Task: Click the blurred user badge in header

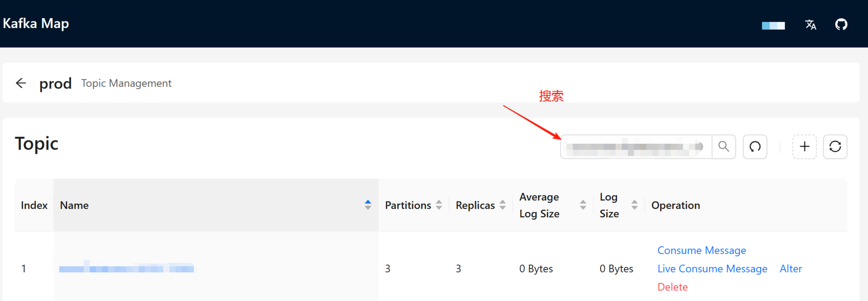Action: coord(773,26)
